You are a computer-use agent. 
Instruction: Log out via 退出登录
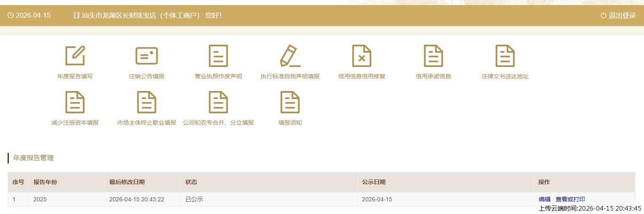tap(618, 16)
